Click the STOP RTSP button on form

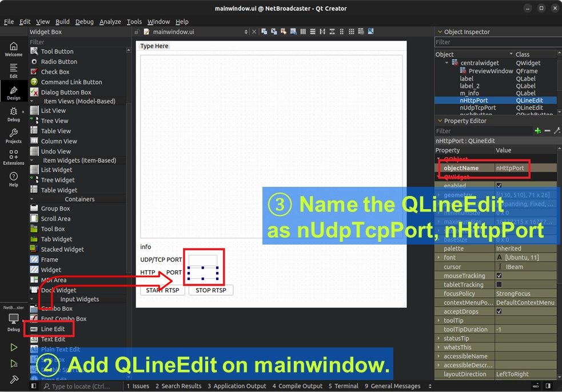211,290
